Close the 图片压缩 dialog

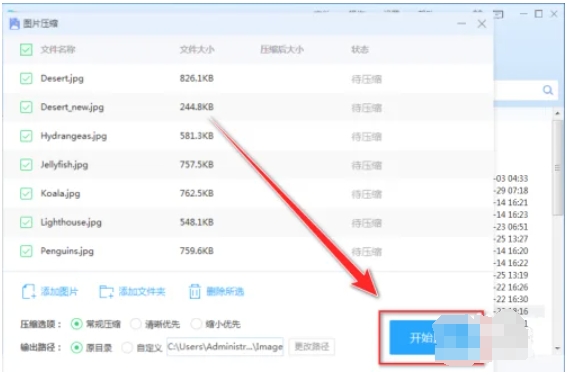tap(482, 24)
